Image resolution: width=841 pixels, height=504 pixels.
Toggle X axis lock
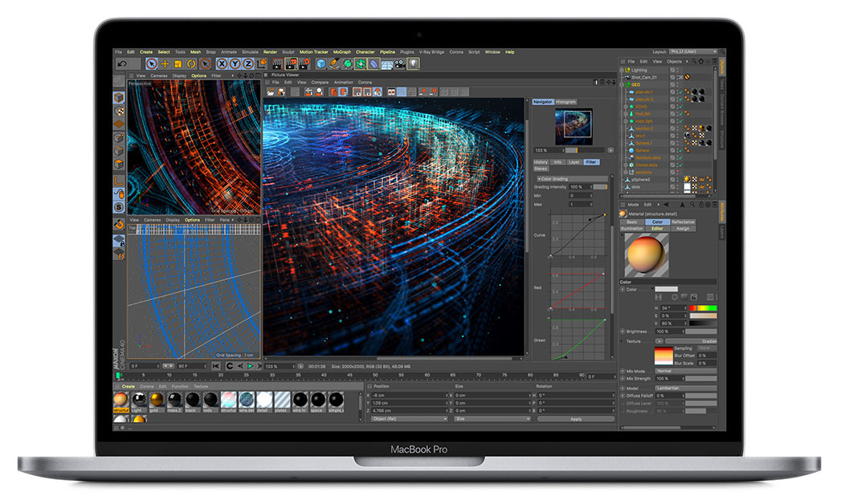tap(222, 63)
